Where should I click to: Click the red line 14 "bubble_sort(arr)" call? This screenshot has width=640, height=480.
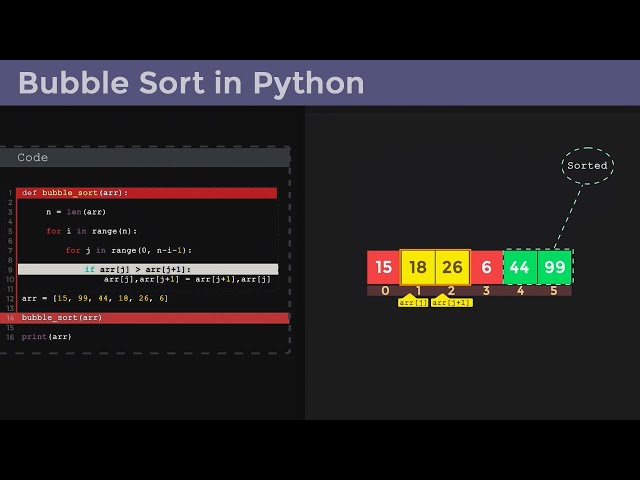point(144,318)
